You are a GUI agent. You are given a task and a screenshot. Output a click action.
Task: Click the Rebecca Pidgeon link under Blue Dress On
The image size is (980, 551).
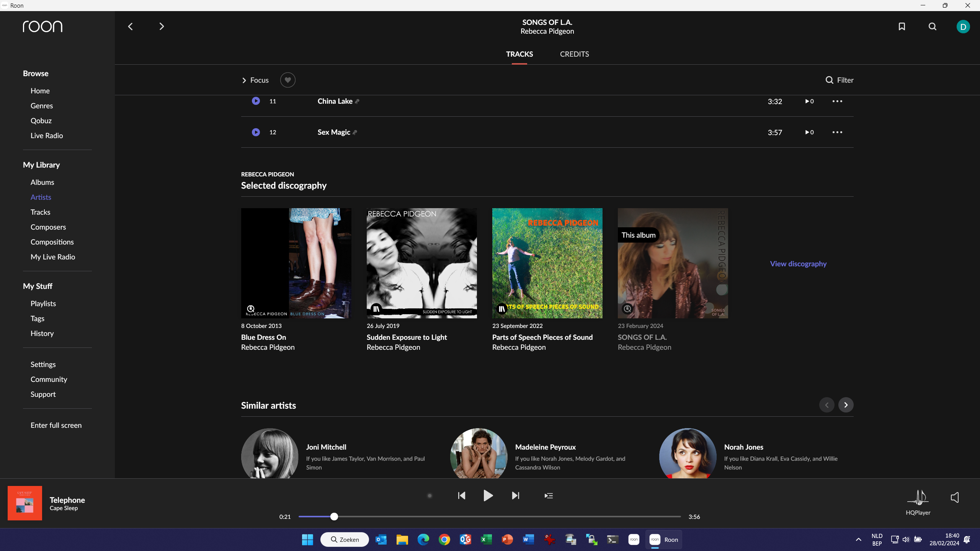tap(268, 347)
